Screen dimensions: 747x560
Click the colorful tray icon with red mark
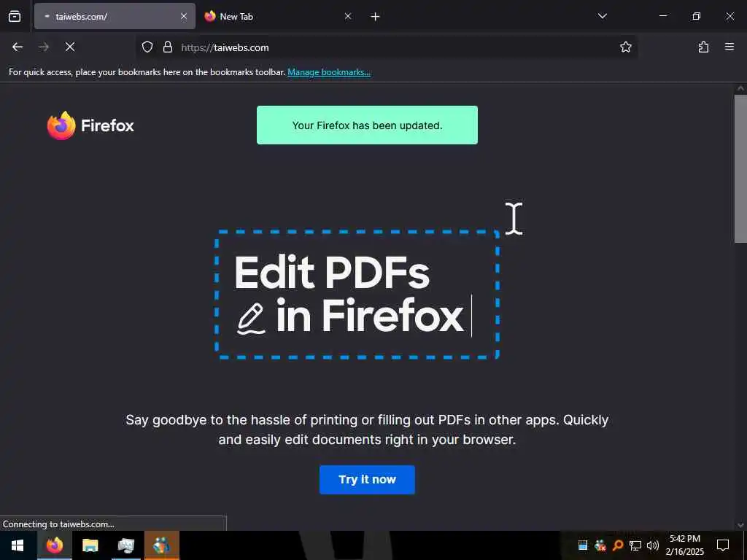point(600,545)
